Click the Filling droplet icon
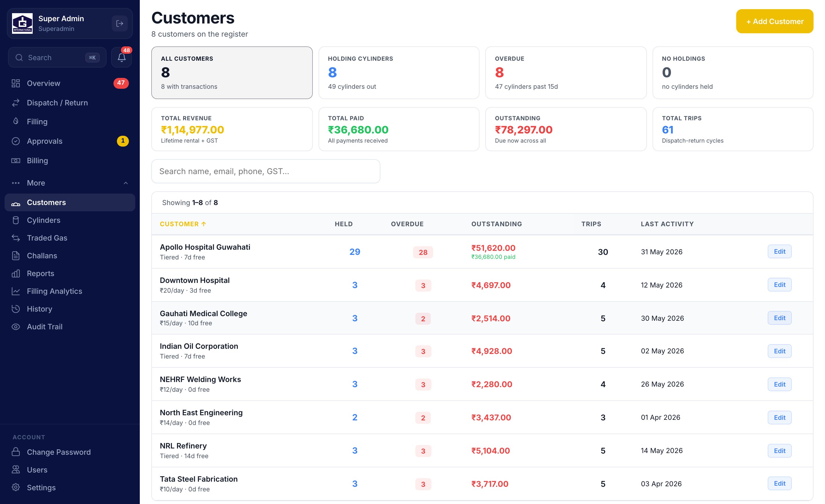 pyautogui.click(x=16, y=121)
